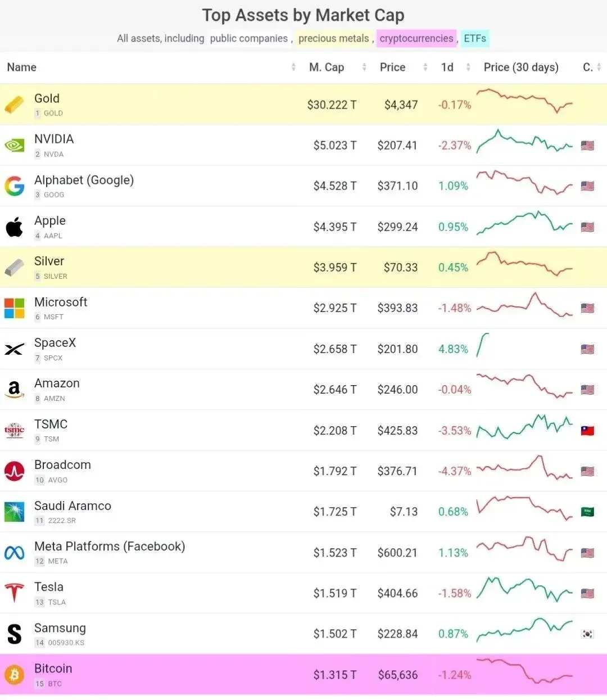Image resolution: width=607 pixels, height=700 pixels.
Task: Sort by Price column arrows
Action: pyautogui.click(x=425, y=67)
